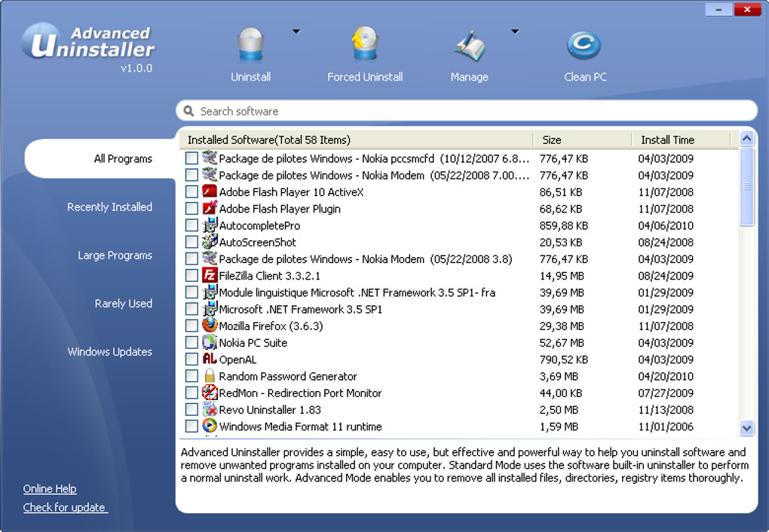The height and width of the screenshot is (532, 769).
Task: Click the Mozilla Firefox program icon
Action: pos(210,326)
